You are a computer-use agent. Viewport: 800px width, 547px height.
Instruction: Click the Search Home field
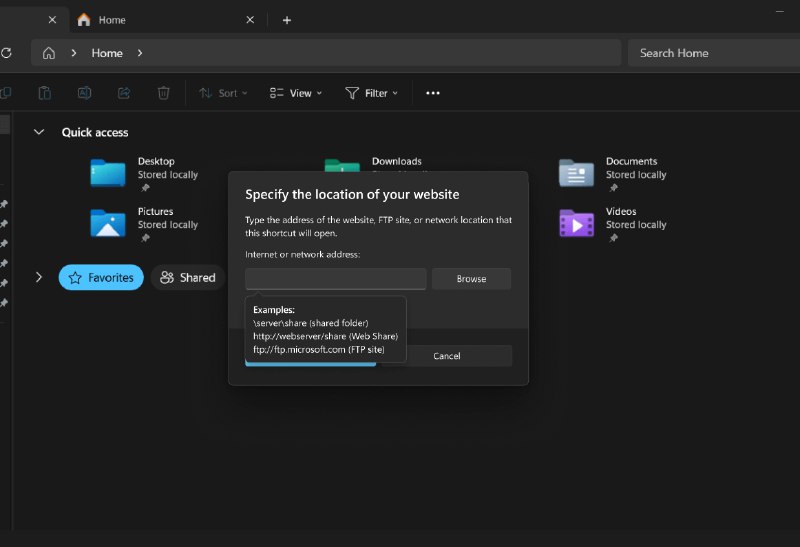click(x=714, y=53)
